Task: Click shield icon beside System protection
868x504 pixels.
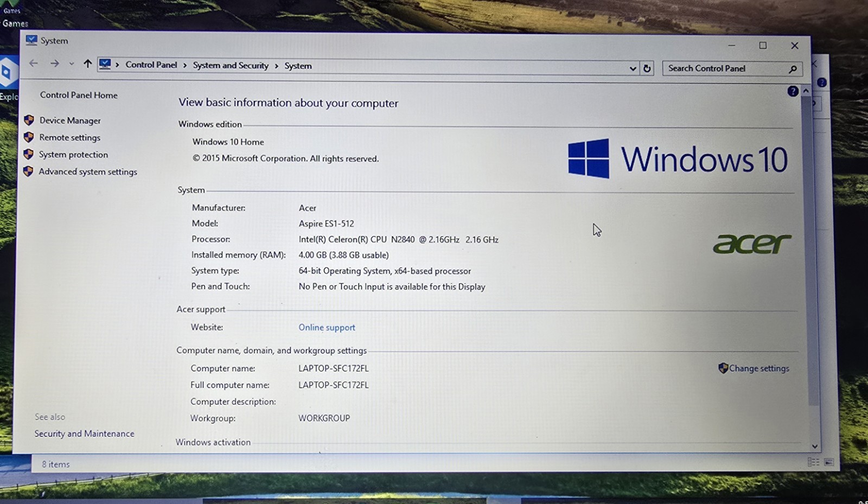Action: (28, 154)
